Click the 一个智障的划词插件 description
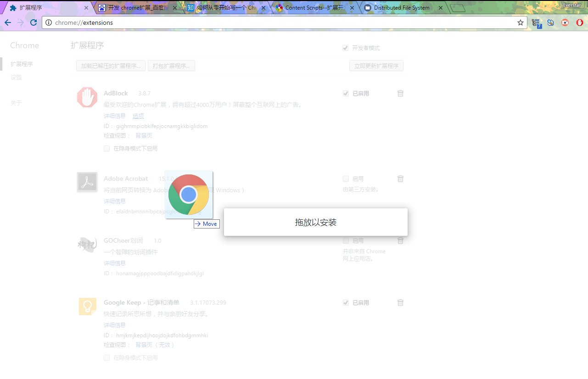Image resolution: width=588 pixels, height=379 pixels. point(131,252)
